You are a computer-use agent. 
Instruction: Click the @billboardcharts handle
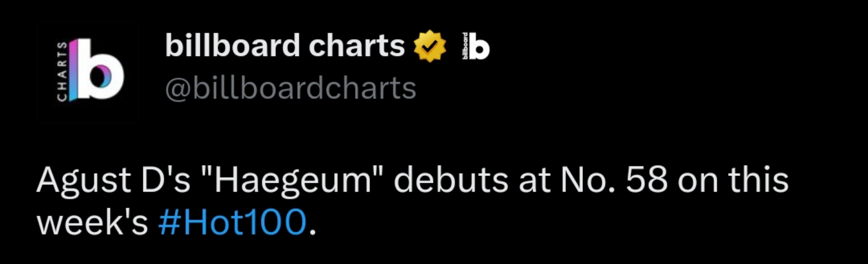coord(290,88)
